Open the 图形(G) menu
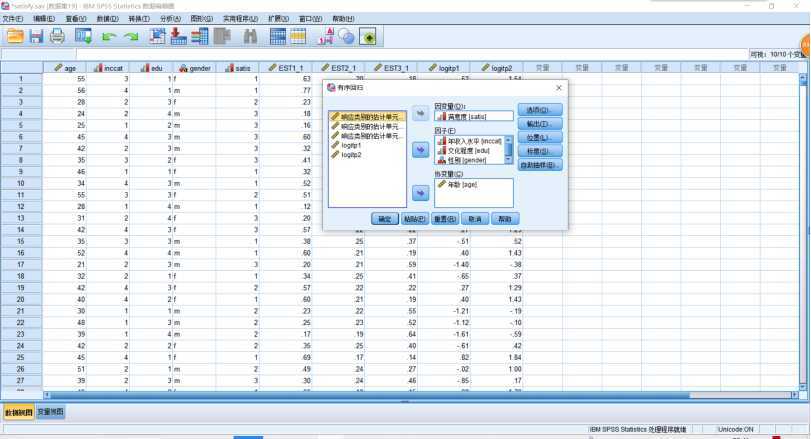811x439 pixels. 202,19
